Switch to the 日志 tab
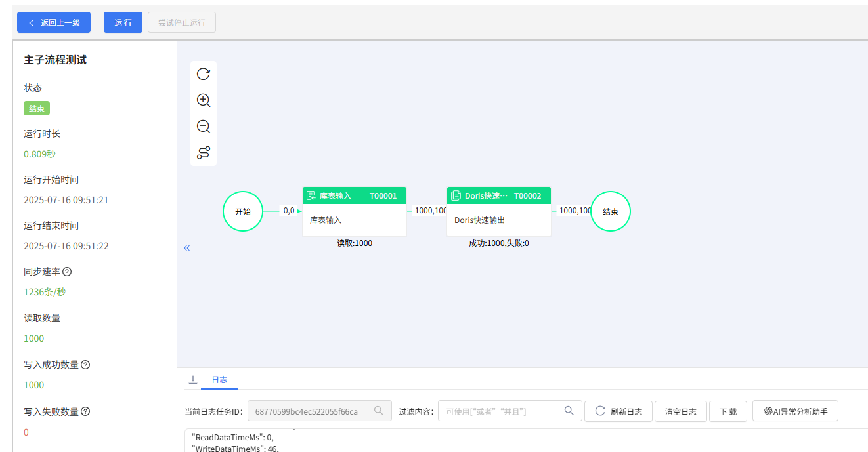The image size is (868, 452). coord(219,379)
